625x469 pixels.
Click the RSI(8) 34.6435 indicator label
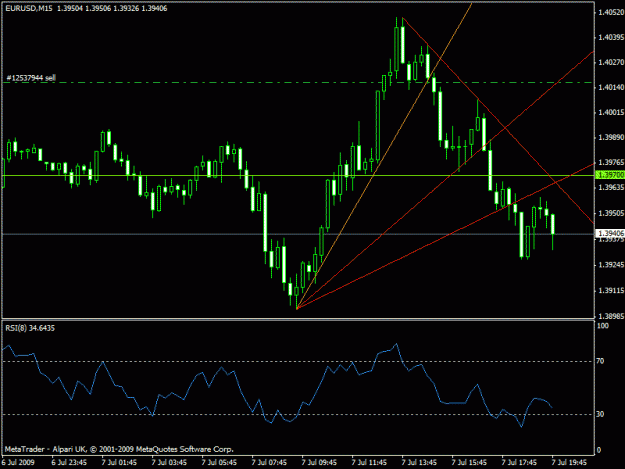[x=30, y=328]
